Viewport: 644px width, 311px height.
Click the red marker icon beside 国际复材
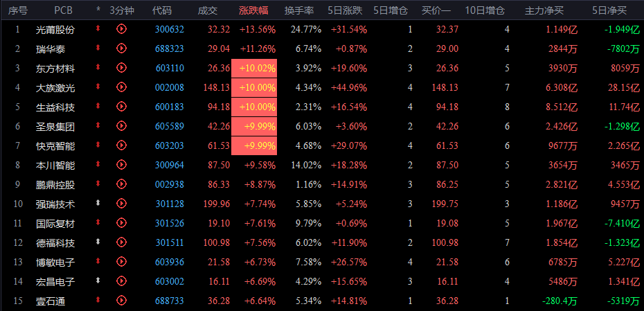pyautogui.click(x=98, y=223)
